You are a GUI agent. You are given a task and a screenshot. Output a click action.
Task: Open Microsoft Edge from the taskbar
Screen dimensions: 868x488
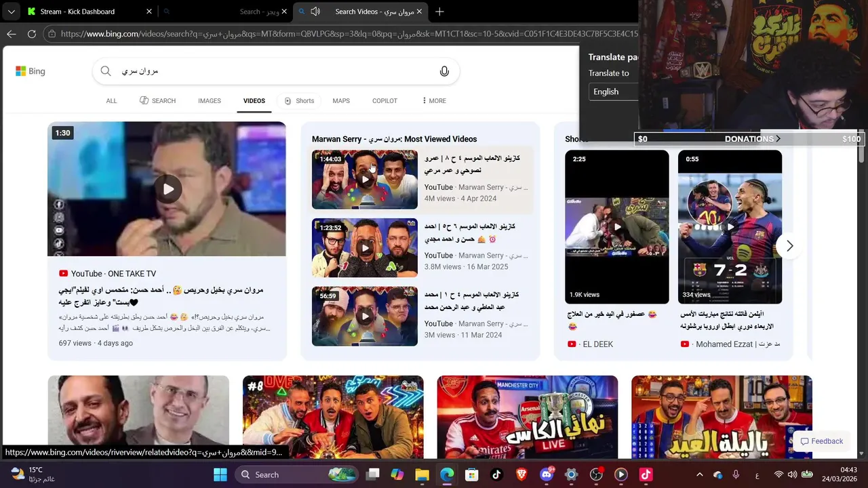click(x=447, y=474)
